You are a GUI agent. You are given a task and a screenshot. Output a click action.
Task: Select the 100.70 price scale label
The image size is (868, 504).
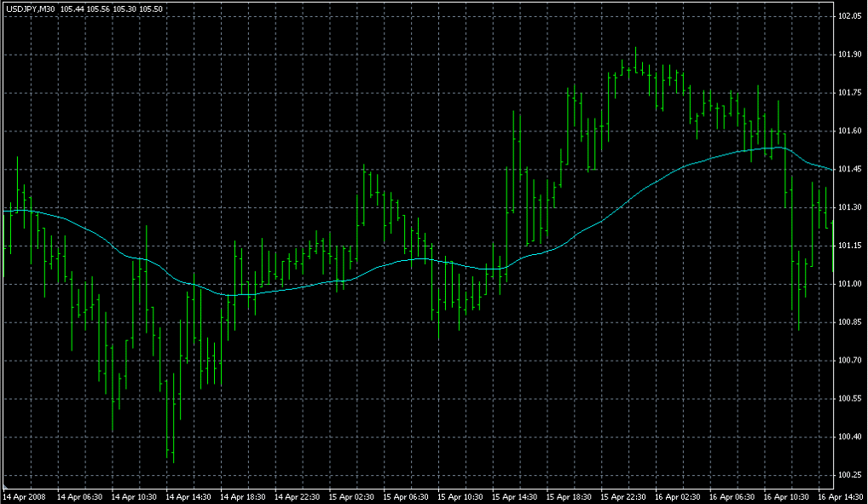(849, 361)
